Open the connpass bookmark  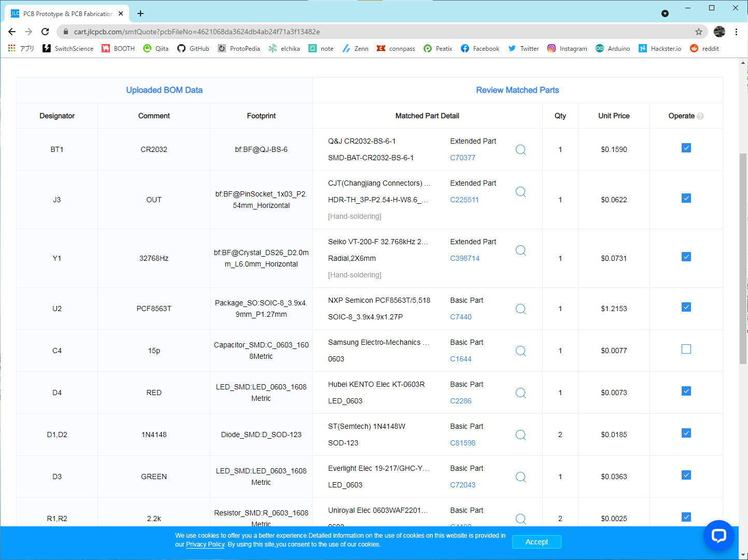pos(396,48)
